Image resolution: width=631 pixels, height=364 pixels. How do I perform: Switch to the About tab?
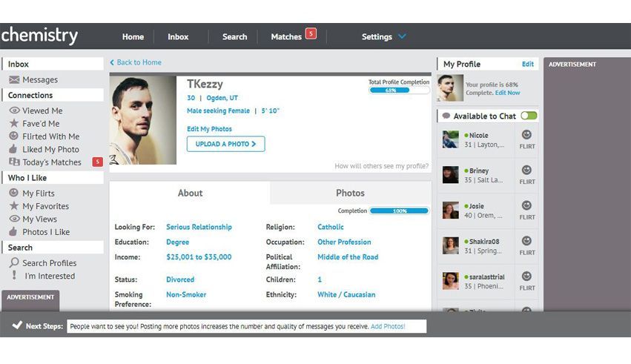click(x=190, y=193)
